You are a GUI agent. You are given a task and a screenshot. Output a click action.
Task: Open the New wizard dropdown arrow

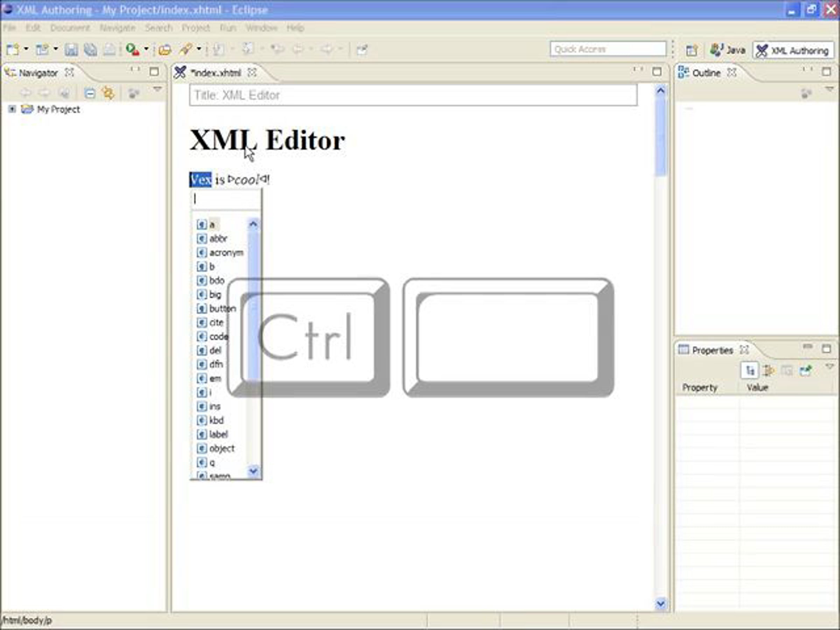tap(26, 49)
